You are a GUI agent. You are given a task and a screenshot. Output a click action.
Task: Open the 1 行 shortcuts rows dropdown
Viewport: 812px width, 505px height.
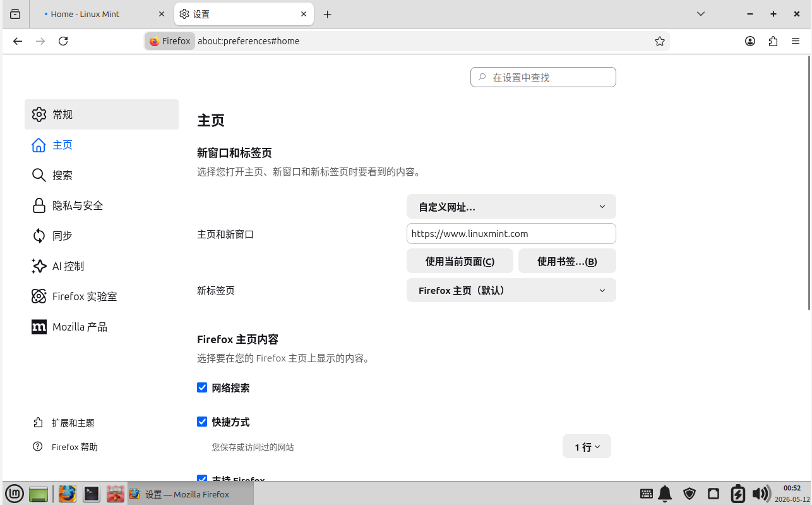(x=587, y=447)
